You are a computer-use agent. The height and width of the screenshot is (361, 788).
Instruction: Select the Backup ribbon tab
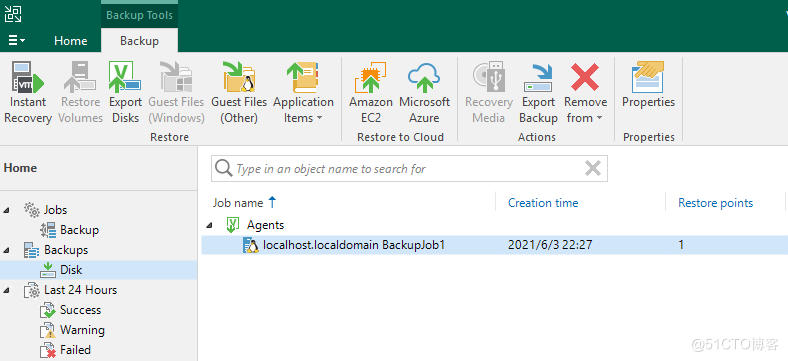[x=139, y=41]
